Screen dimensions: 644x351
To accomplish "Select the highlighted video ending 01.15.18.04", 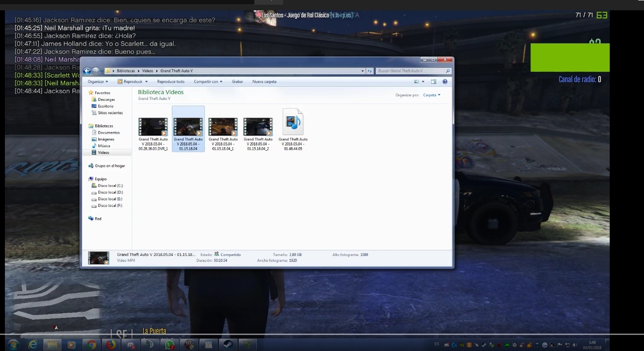I will point(188,129).
